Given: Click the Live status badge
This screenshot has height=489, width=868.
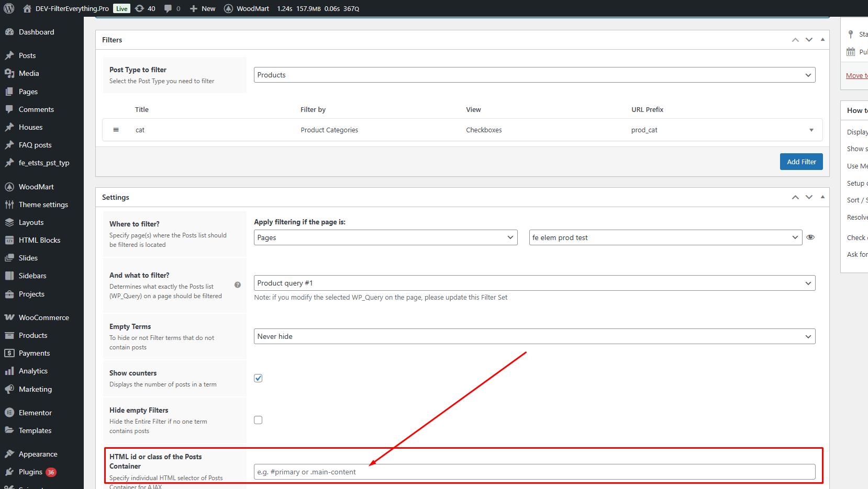Looking at the screenshot, I should 122,8.
